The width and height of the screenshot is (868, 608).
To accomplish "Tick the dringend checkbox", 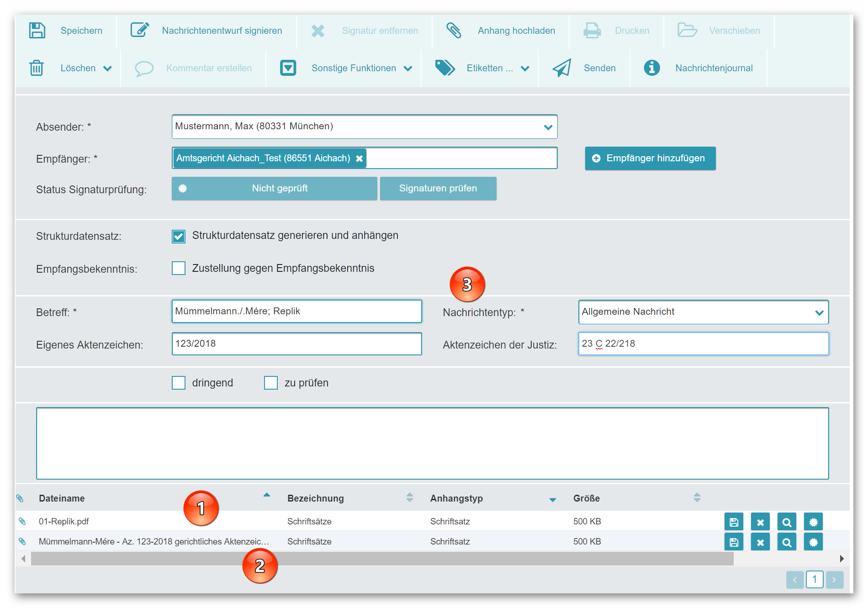I will (179, 383).
